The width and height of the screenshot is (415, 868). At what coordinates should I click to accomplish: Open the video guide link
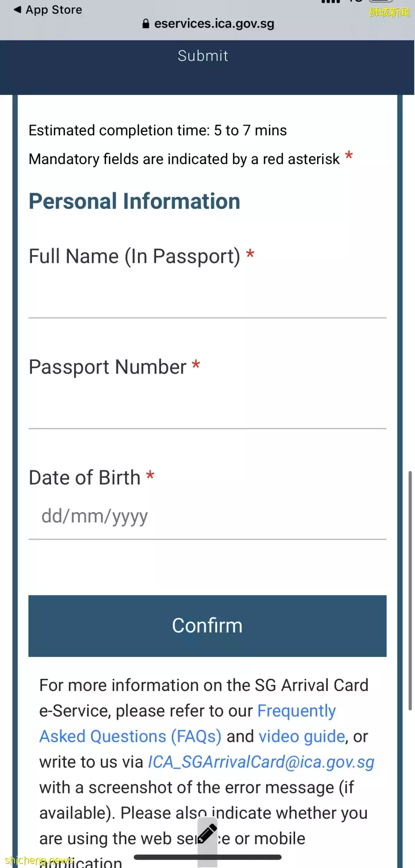(x=302, y=737)
